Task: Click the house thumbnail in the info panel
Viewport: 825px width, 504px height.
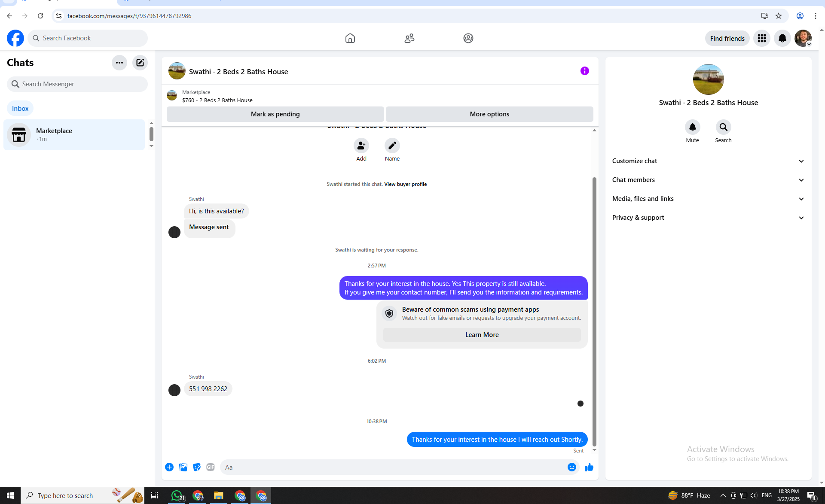Action: [709, 79]
